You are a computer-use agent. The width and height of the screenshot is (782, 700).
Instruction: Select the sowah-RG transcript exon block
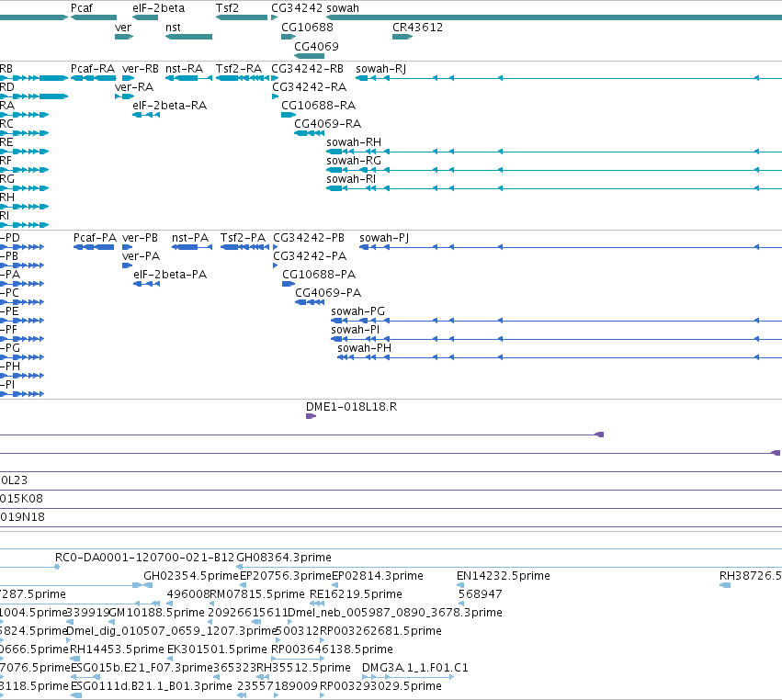334,170
